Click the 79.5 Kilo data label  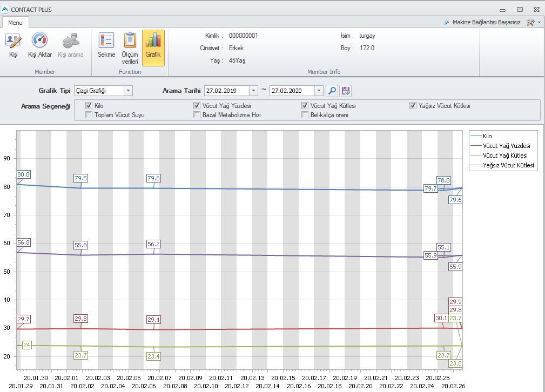[80, 178]
